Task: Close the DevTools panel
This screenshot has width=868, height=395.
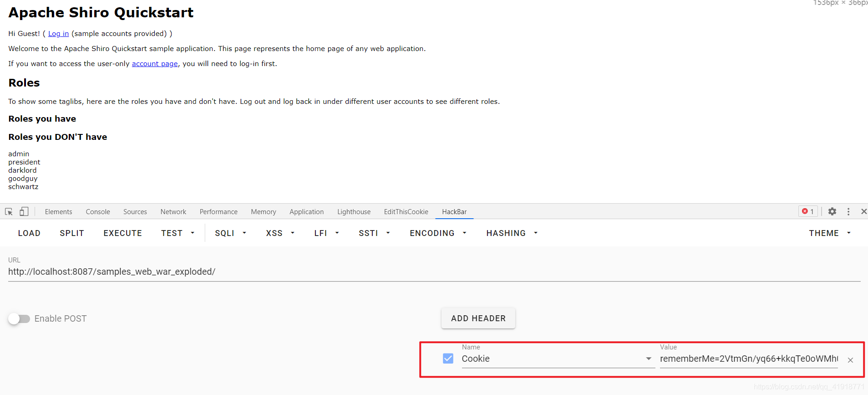Action: [863, 211]
